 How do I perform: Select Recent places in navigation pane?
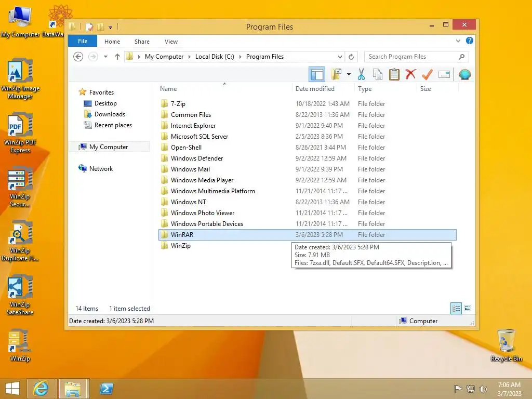[x=113, y=125]
